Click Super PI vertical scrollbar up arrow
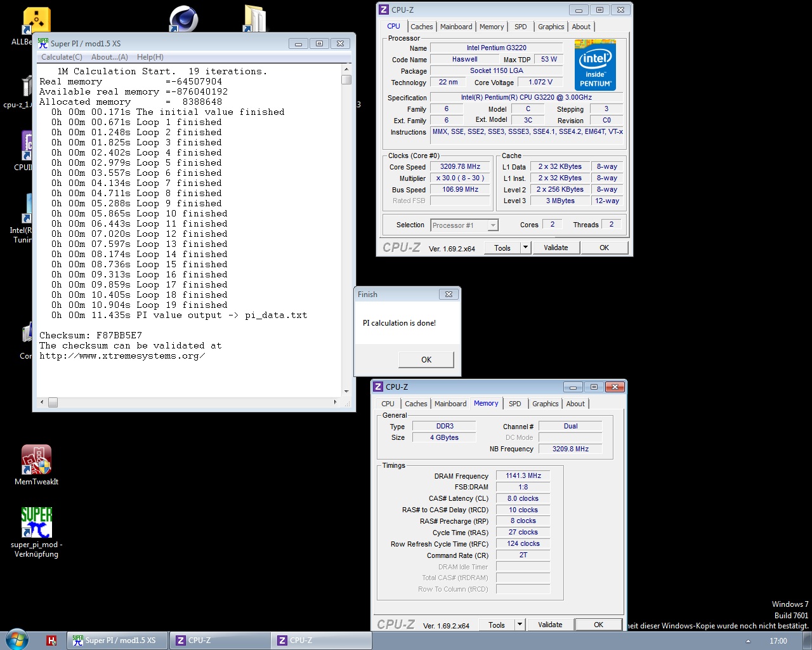Image resolution: width=812 pixels, height=650 pixels. pos(346,69)
